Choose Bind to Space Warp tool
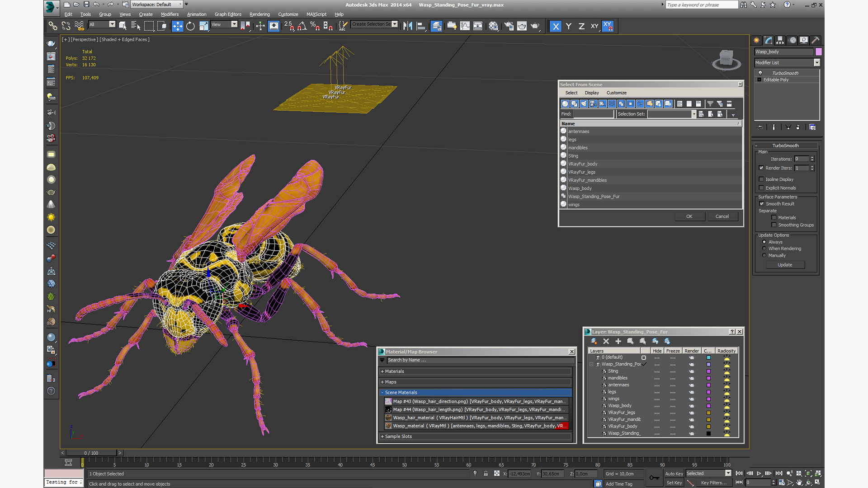The image size is (868, 488). [x=79, y=26]
